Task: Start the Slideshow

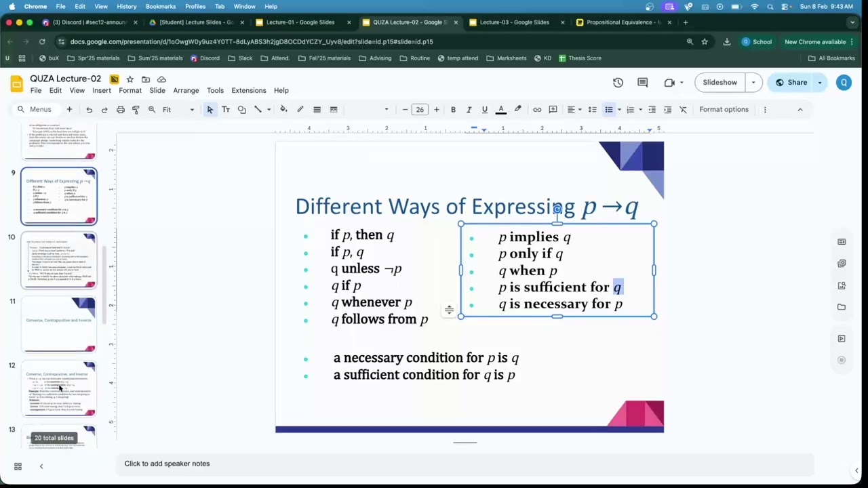Action: (719, 83)
